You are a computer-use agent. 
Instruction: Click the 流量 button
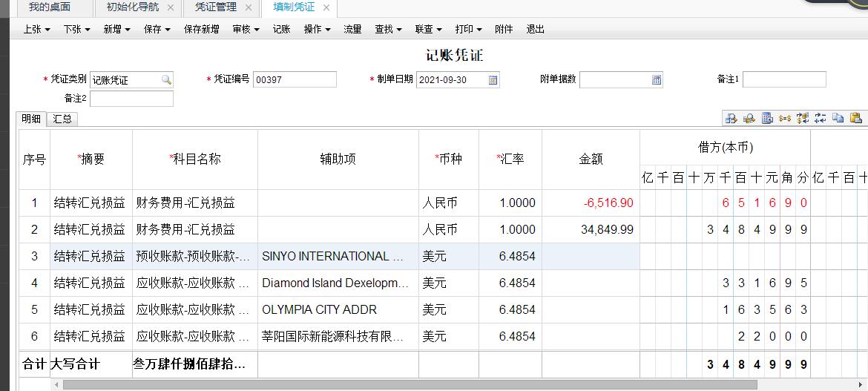pos(352,30)
